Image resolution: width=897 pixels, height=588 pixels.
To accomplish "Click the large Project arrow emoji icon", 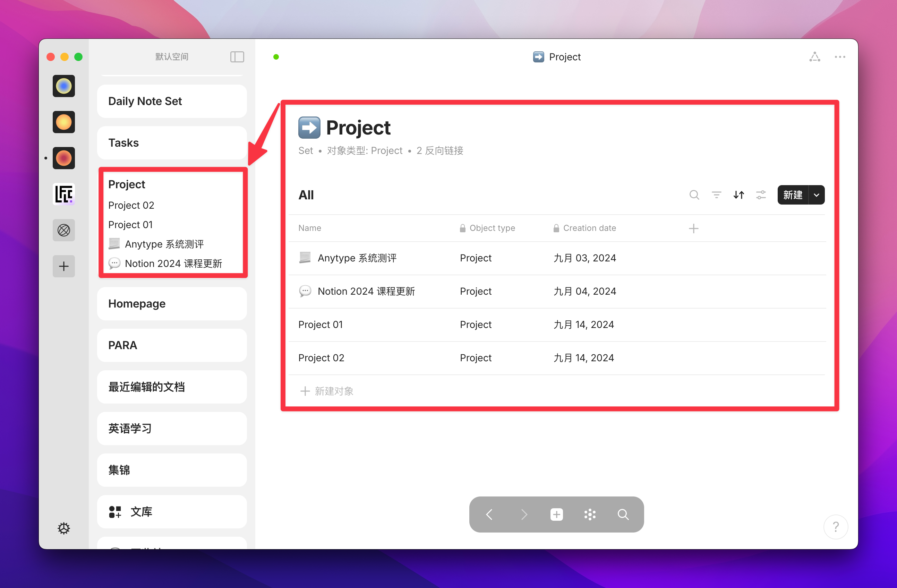I will coord(309,128).
